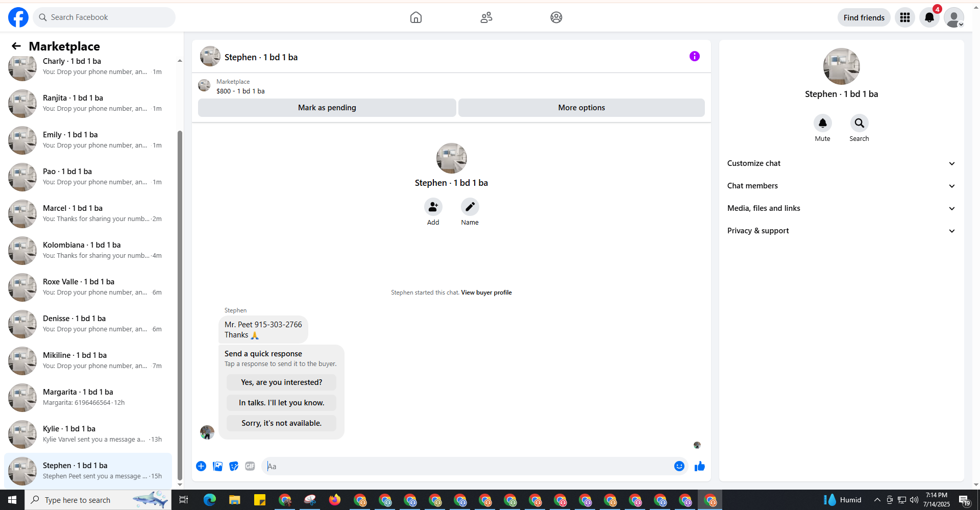Open the Ranjita conversation

pyautogui.click(x=88, y=104)
